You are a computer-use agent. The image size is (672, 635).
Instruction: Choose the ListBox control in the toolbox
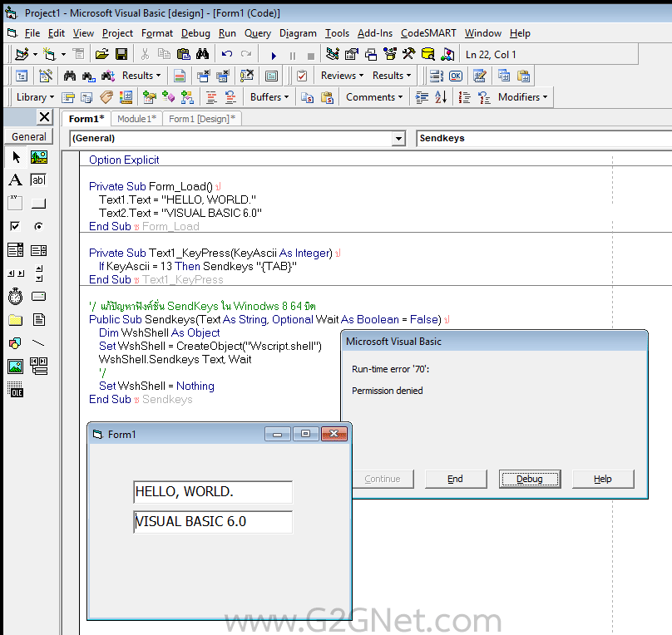[38, 250]
